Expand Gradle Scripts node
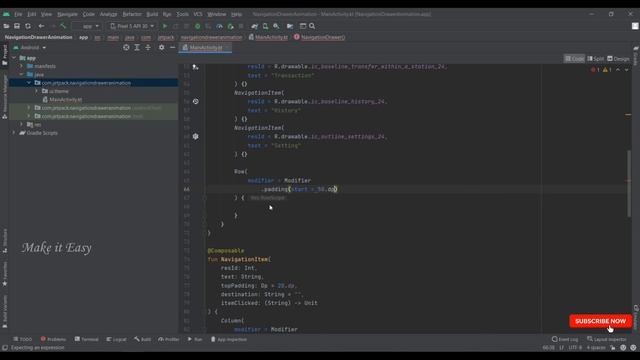640x360 pixels. pyautogui.click(x=14, y=133)
